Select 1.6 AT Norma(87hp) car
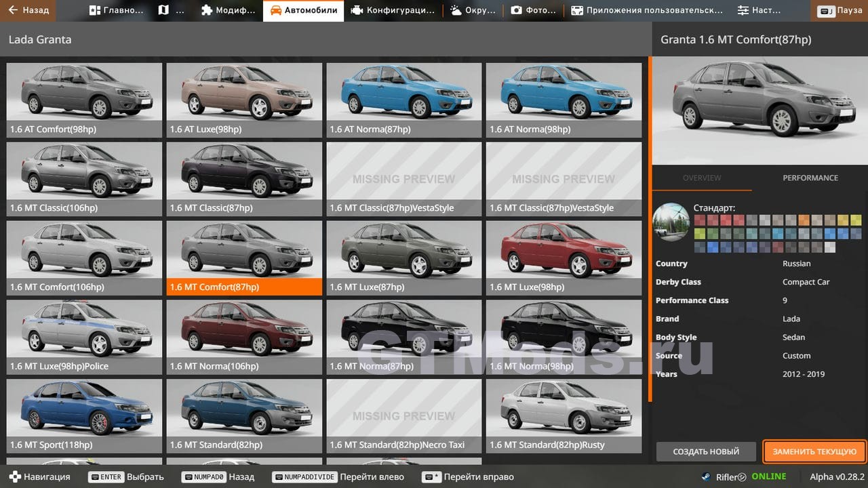The image size is (868, 488). coord(404,100)
